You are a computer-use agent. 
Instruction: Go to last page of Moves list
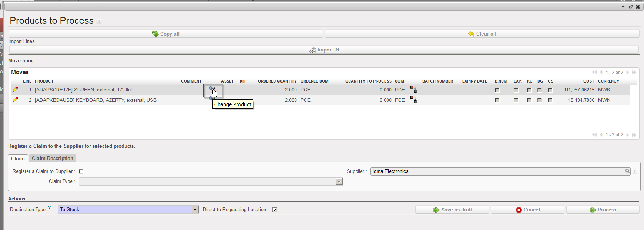click(634, 73)
